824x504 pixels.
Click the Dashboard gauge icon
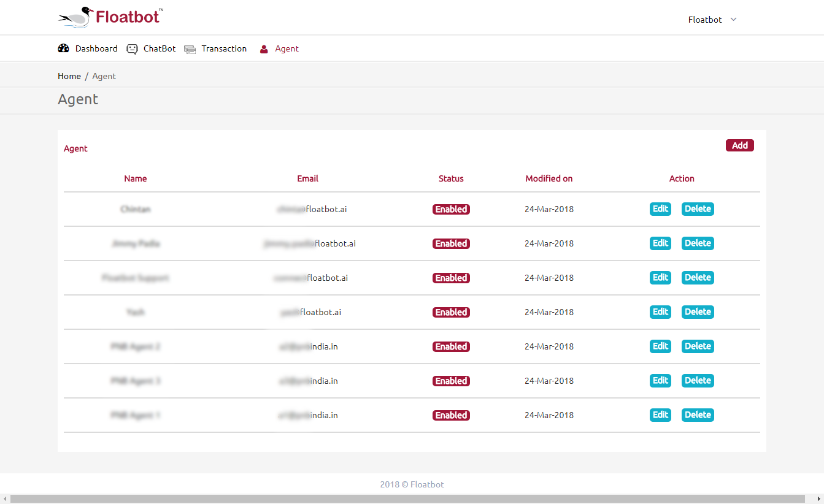pyautogui.click(x=63, y=48)
